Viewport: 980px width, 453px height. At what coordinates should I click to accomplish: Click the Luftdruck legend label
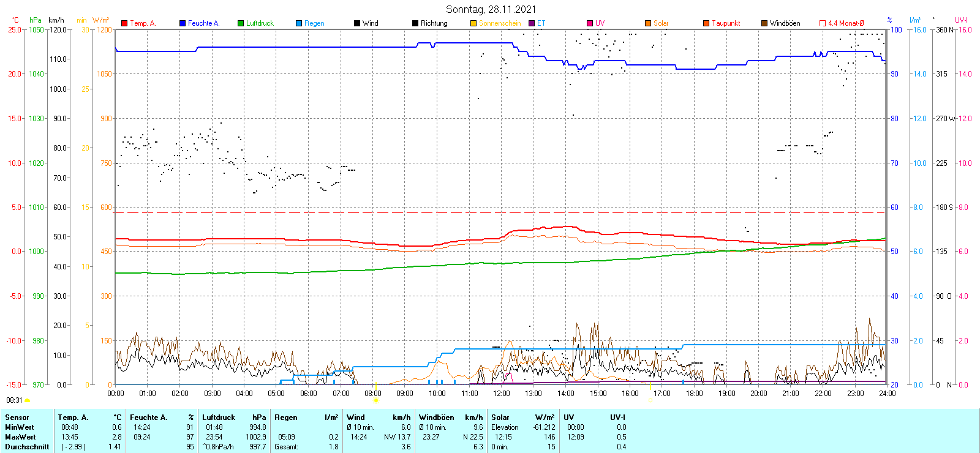pyautogui.click(x=260, y=23)
